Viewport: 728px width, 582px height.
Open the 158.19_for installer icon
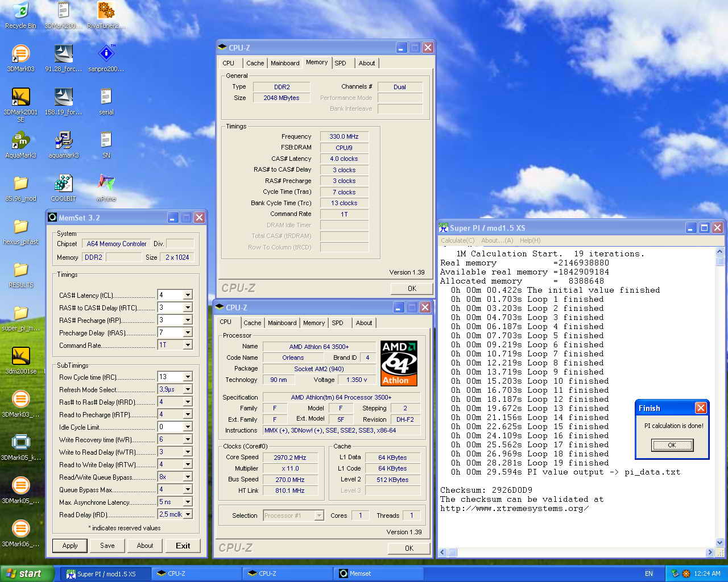pos(63,101)
